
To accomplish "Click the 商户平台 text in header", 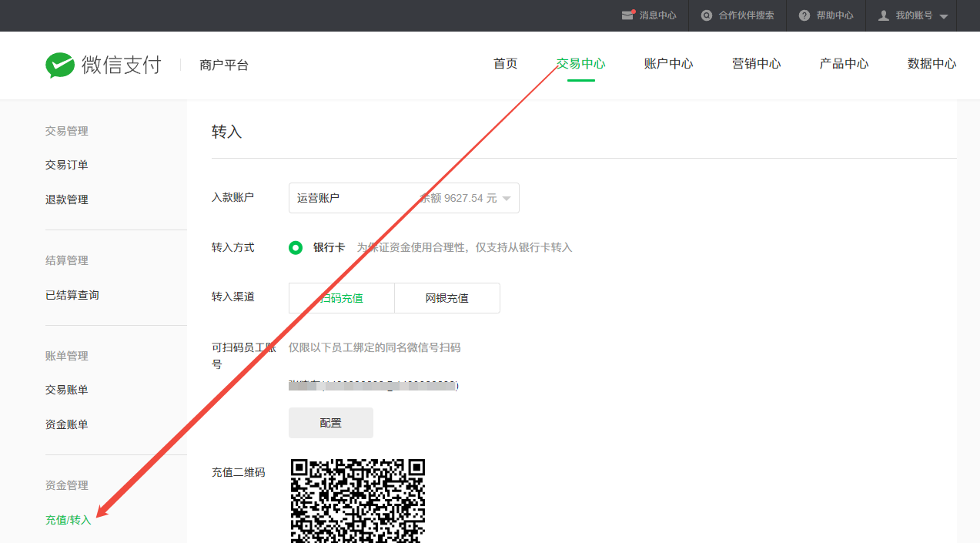I will click(224, 65).
